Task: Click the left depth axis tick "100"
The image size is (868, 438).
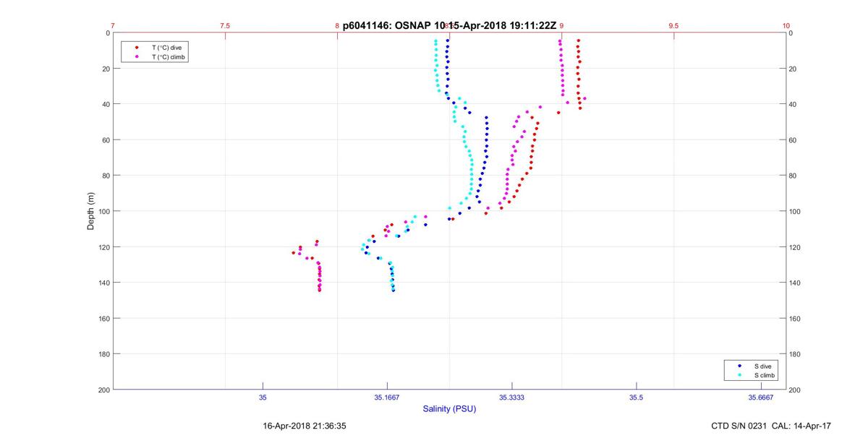Action: pyautogui.click(x=103, y=211)
